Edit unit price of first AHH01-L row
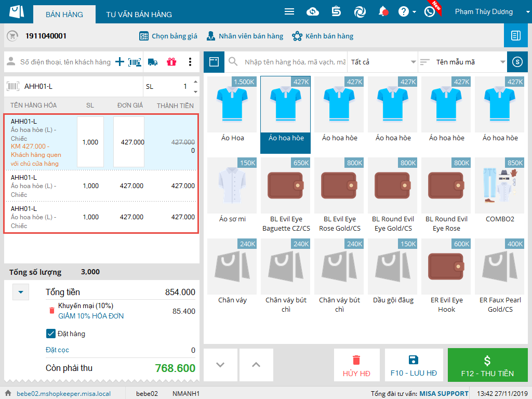This screenshot has width=532, height=399. coord(129,142)
